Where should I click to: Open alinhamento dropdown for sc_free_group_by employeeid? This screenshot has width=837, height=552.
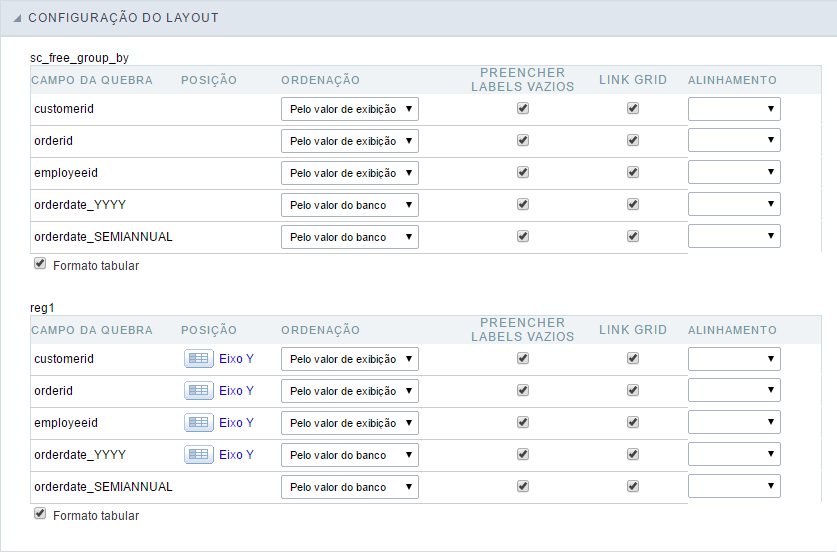(x=734, y=172)
